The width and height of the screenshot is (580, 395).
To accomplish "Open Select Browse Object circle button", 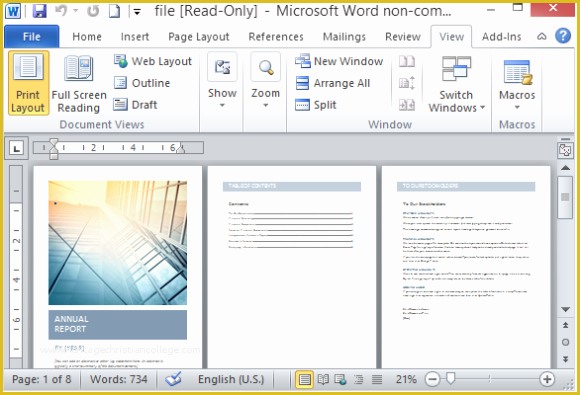I will 565,342.
